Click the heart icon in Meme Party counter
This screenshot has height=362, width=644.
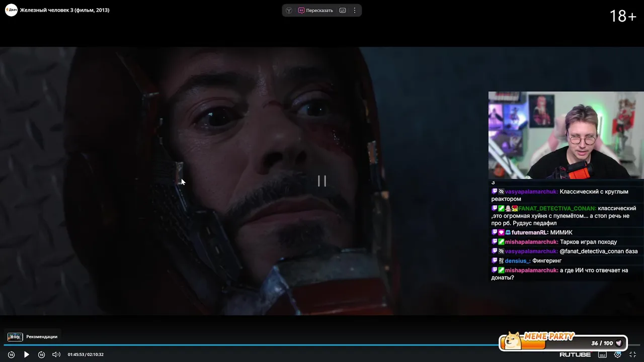click(619, 343)
